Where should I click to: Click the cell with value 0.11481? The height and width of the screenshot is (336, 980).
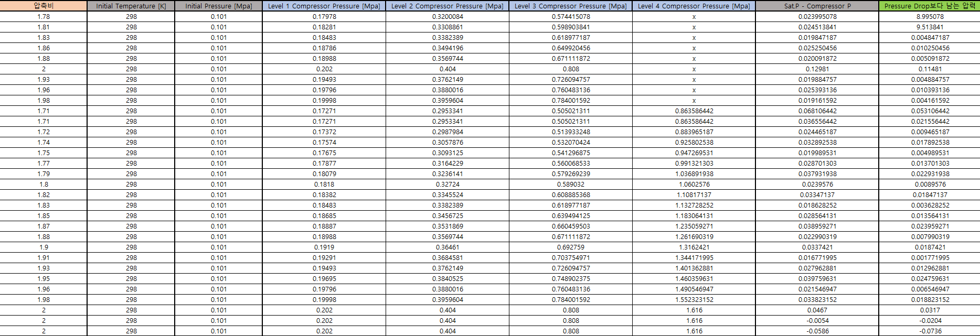(x=930, y=69)
